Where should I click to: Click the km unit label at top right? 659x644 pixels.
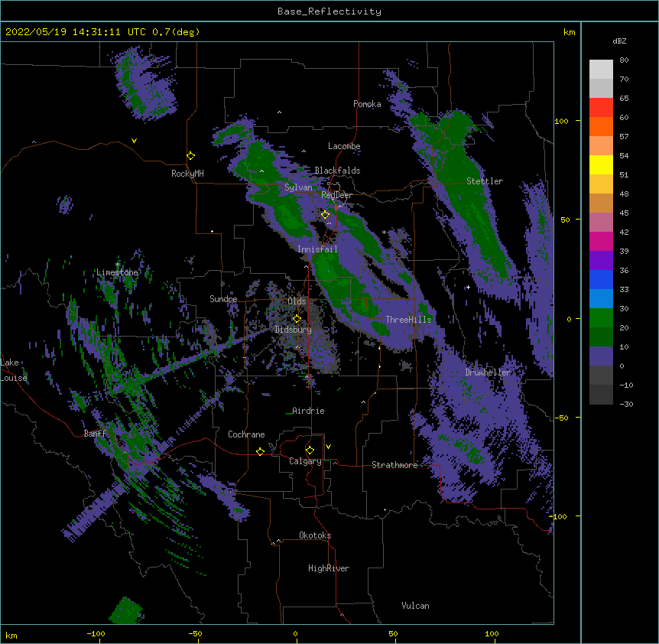click(x=570, y=32)
